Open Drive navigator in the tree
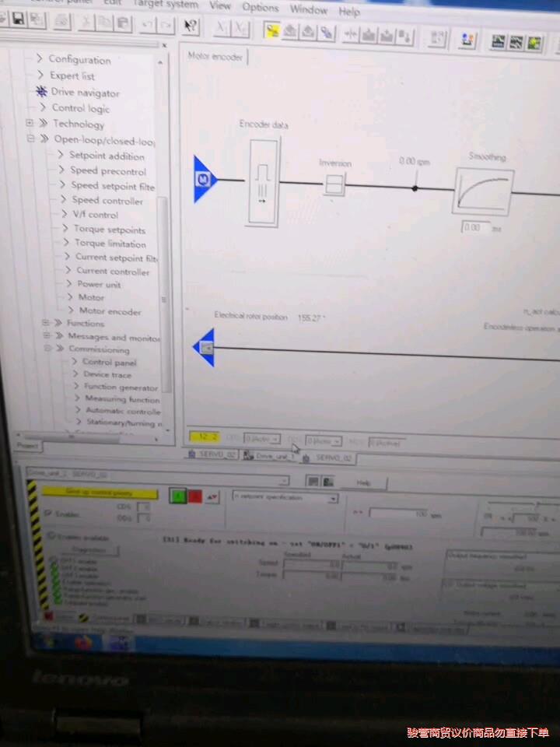Viewport: 560px width, 747px height. point(85,93)
